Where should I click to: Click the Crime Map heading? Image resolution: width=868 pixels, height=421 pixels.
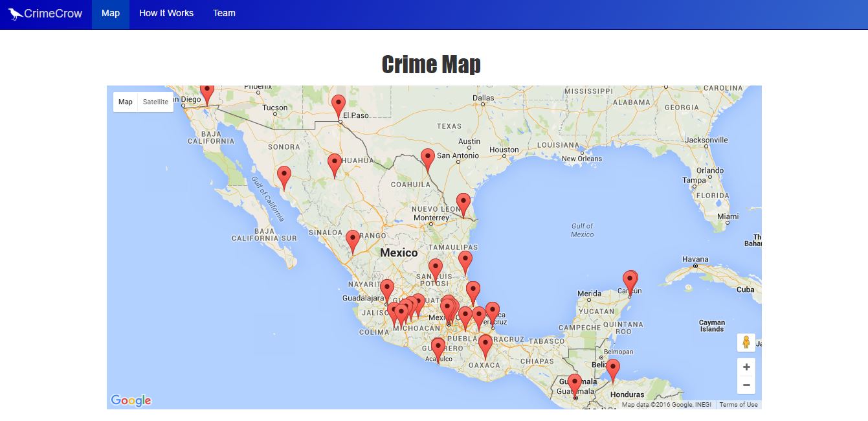click(431, 65)
